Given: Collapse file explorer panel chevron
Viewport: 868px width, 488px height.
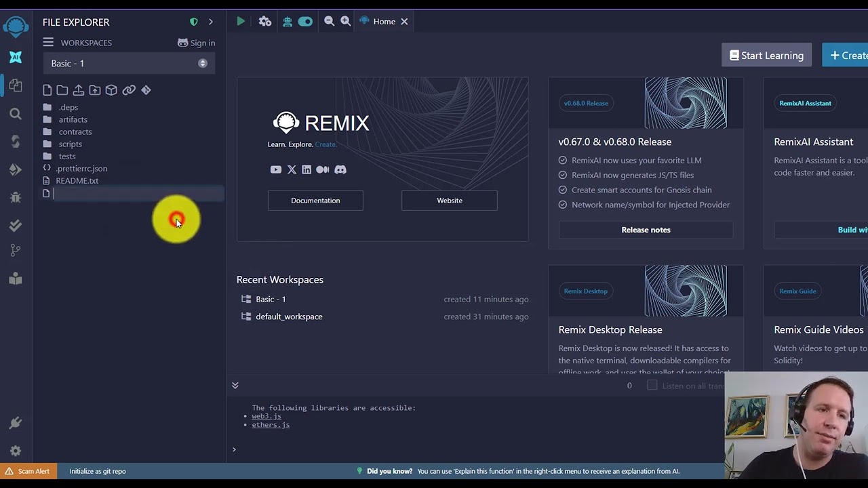Looking at the screenshot, I should click(x=211, y=22).
